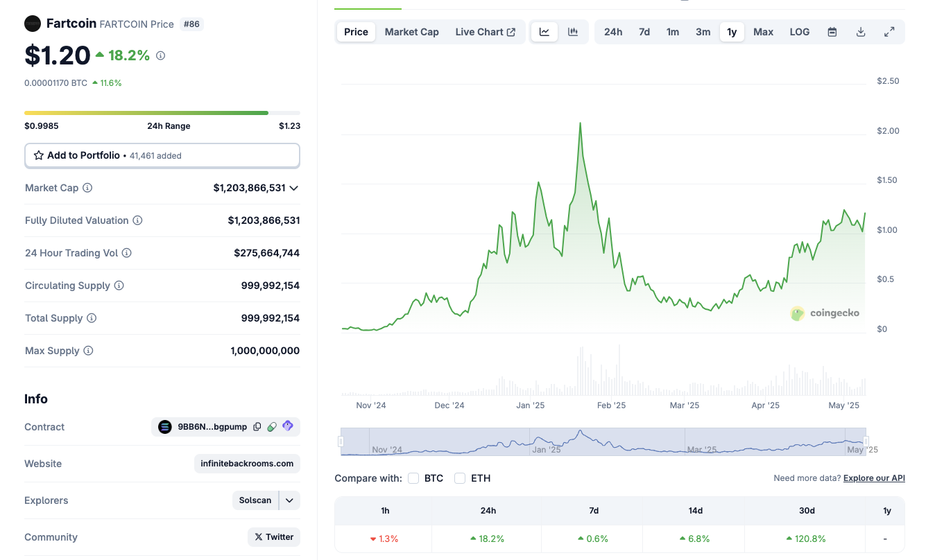Select the 24h time range
The height and width of the screenshot is (560, 935).
pos(613,32)
